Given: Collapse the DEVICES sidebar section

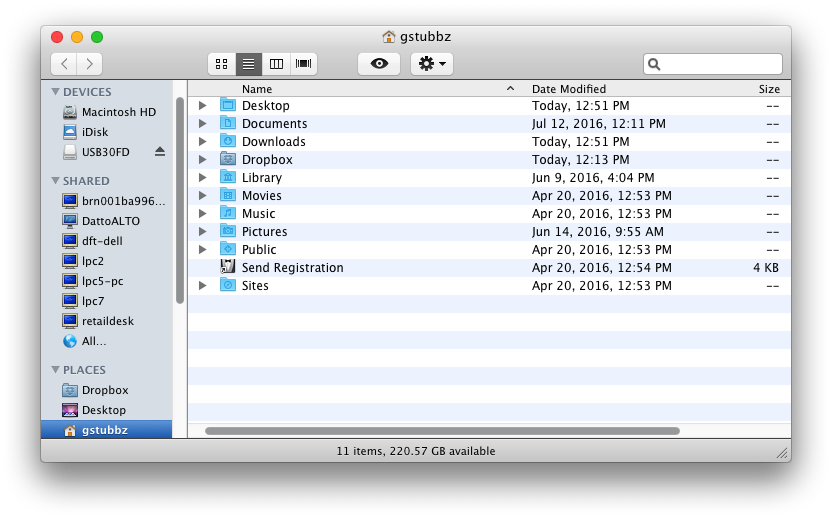Looking at the screenshot, I should tap(55, 92).
